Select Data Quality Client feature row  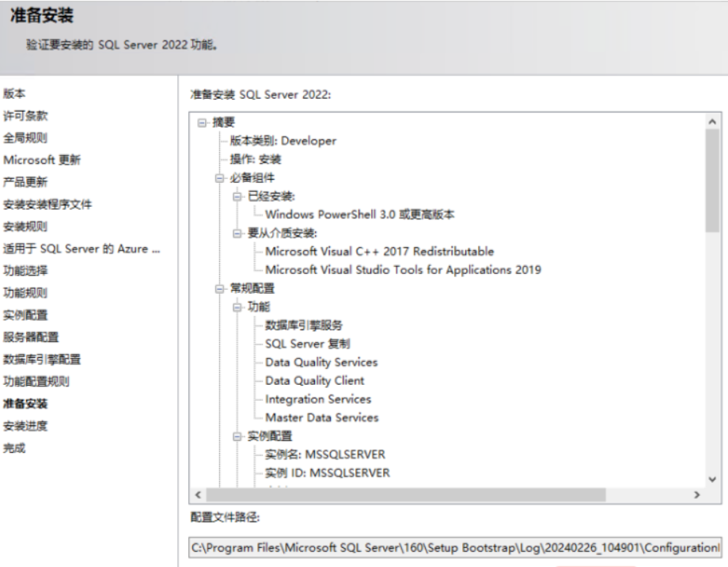315,381
